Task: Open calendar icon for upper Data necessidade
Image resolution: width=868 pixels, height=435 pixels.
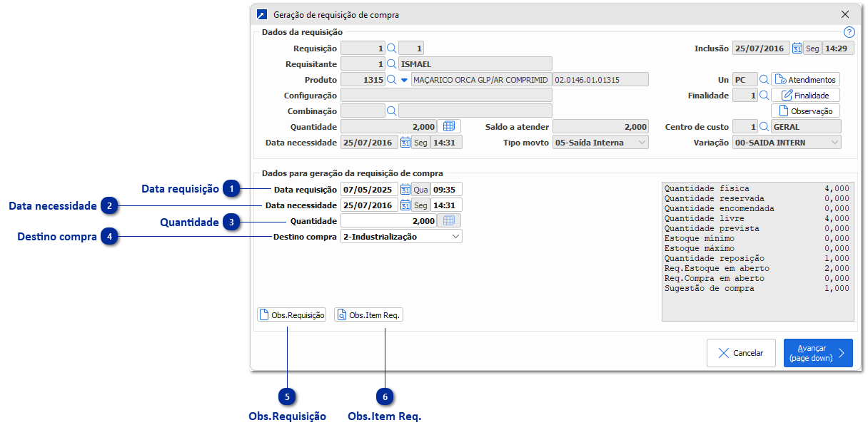Action: [405, 143]
